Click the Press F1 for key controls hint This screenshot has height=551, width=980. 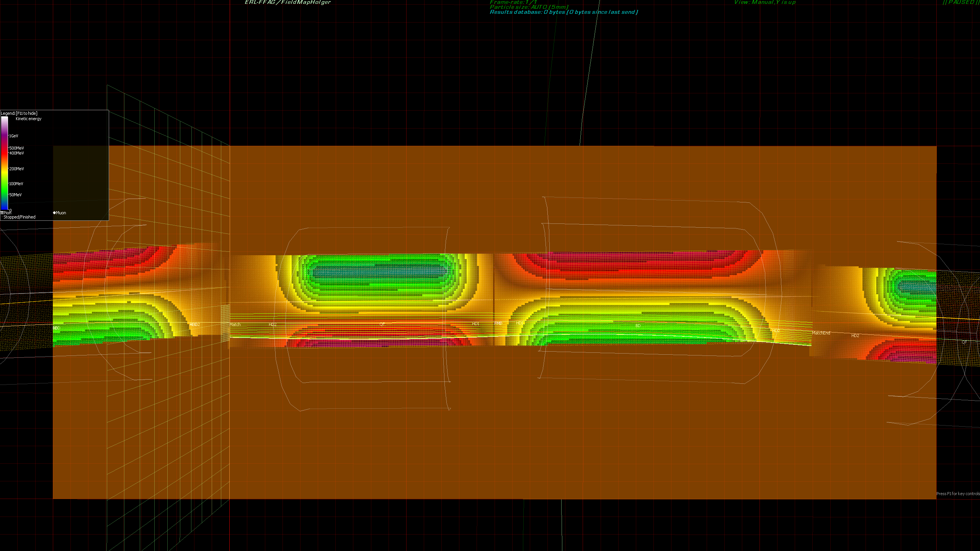pos(958,494)
